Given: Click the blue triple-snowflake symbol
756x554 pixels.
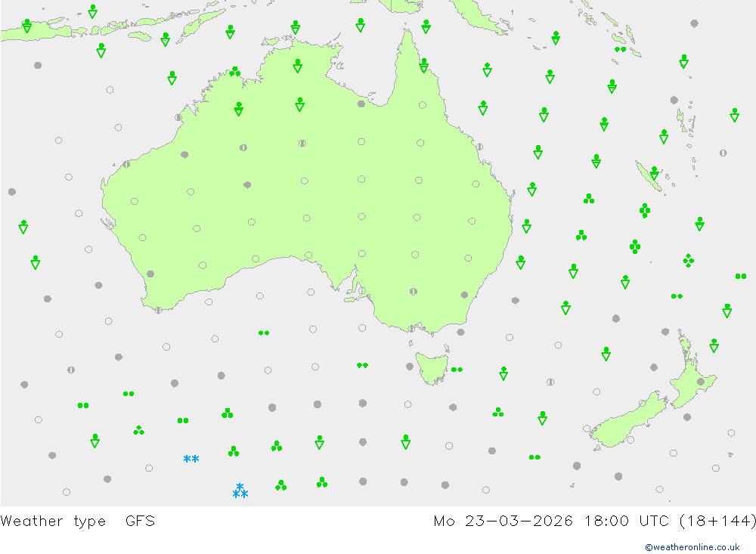Looking at the screenshot, I should (x=240, y=491).
